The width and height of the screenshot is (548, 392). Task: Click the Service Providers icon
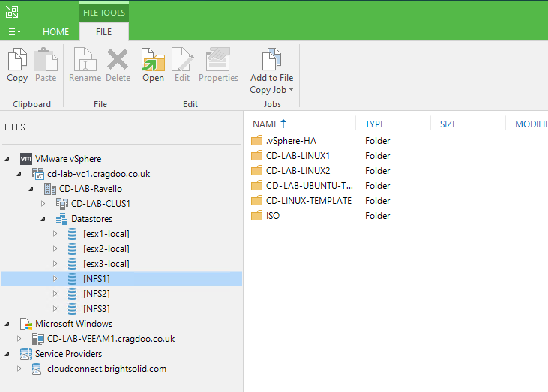(26, 354)
